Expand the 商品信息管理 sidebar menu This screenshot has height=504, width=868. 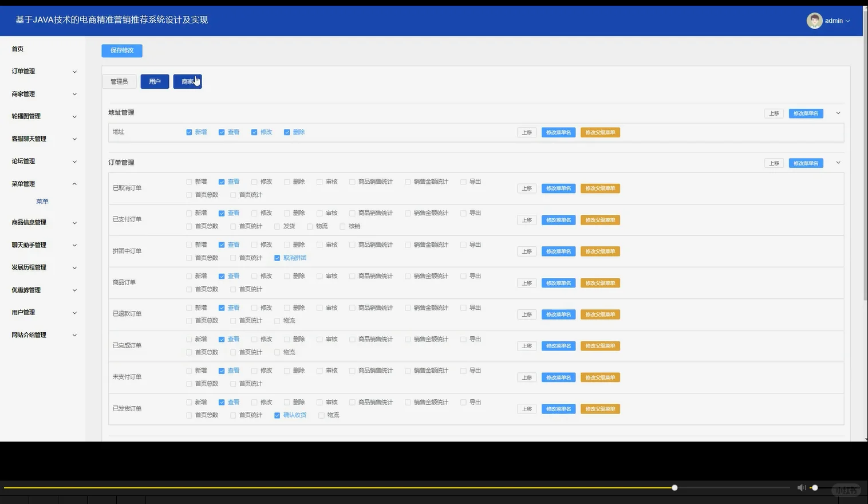click(x=43, y=222)
